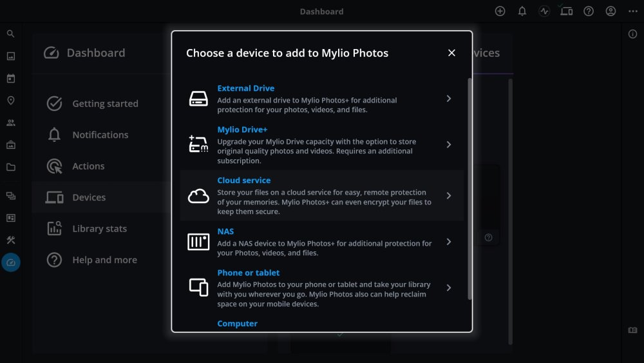Select the highlighted dashboard sidebar icon

pos(11,262)
